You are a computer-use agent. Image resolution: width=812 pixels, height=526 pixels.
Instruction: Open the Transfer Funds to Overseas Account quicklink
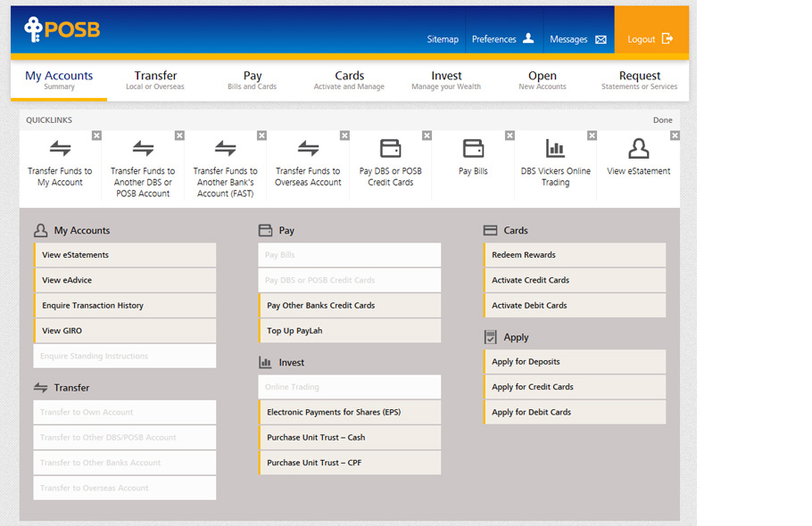click(308, 148)
